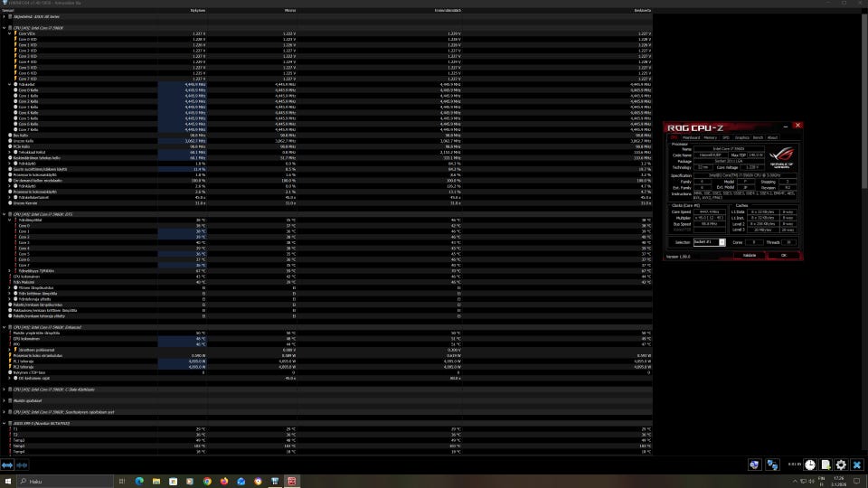Open Task View from the taskbar
This screenshot has width=868, height=488.
tap(122, 482)
